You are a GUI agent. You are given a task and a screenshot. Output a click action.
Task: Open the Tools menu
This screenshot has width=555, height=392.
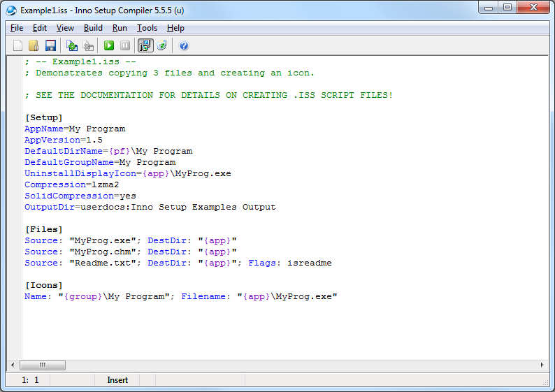[x=147, y=28]
